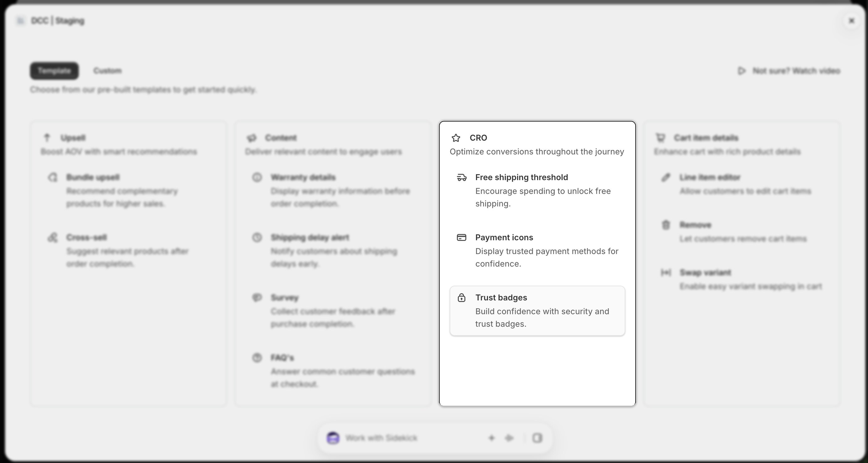Click the Upsell arrow icon

point(47,138)
